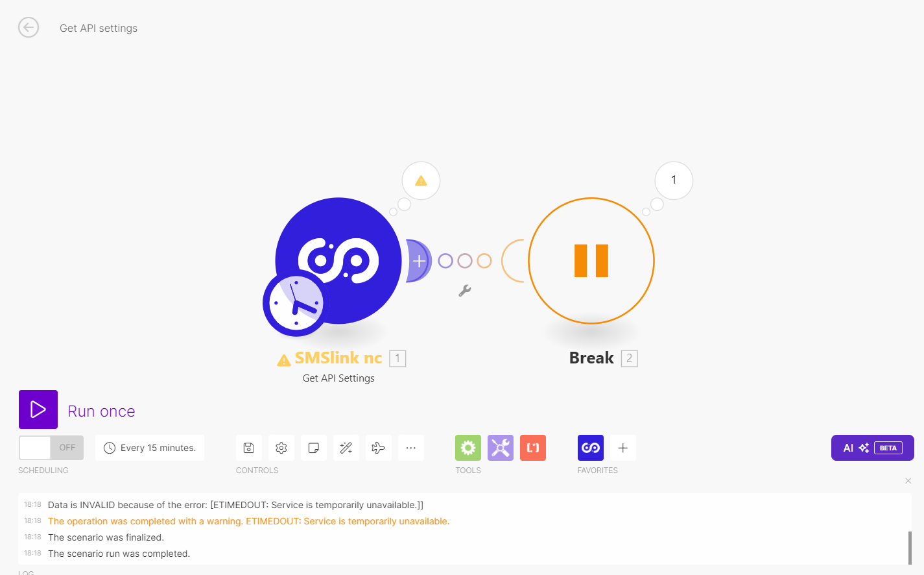Expand the three-dots more controls menu
Screen dimensions: 924x575
coord(411,448)
